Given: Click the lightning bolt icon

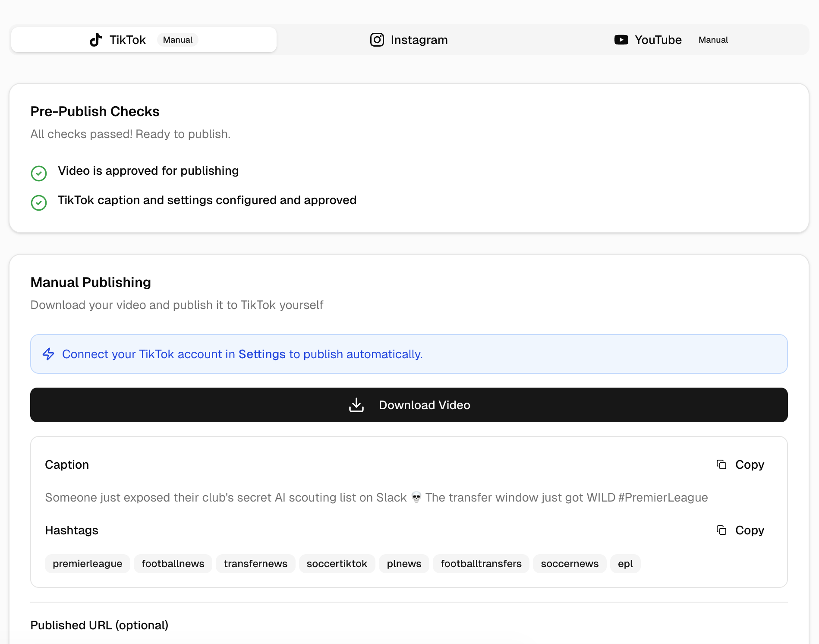Looking at the screenshot, I should pyautogui.click(x=48, y=354).
